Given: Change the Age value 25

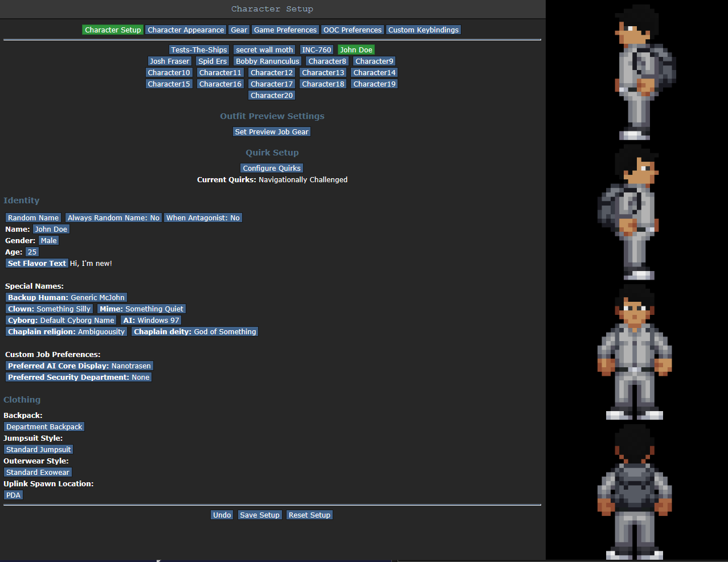Looking at the screenshot, I should point(32,252).
